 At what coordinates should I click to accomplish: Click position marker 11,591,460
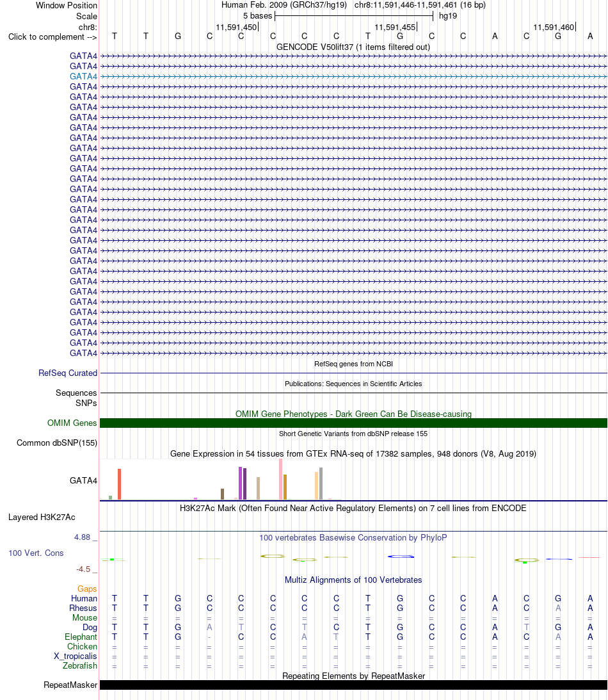[554, 28]
